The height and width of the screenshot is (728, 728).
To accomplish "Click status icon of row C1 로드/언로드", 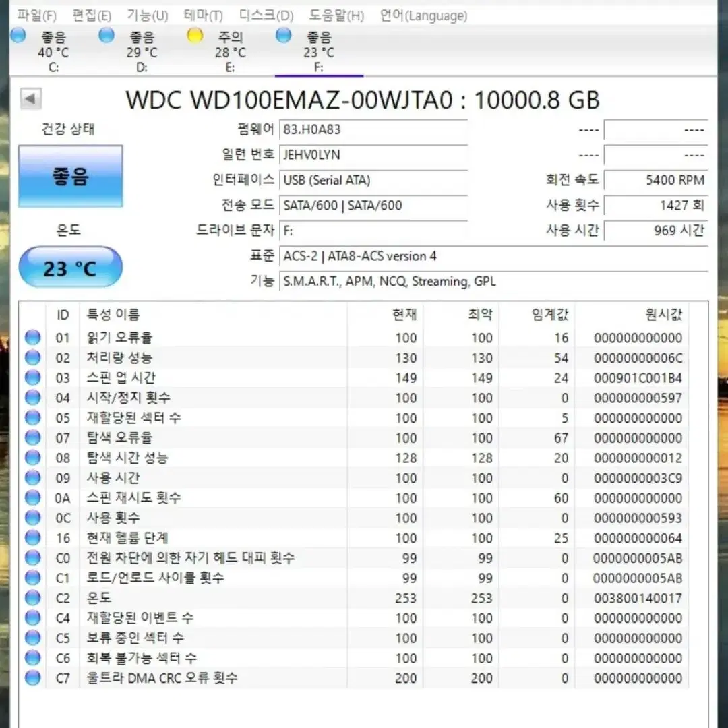I will click(x=32, y=578).
